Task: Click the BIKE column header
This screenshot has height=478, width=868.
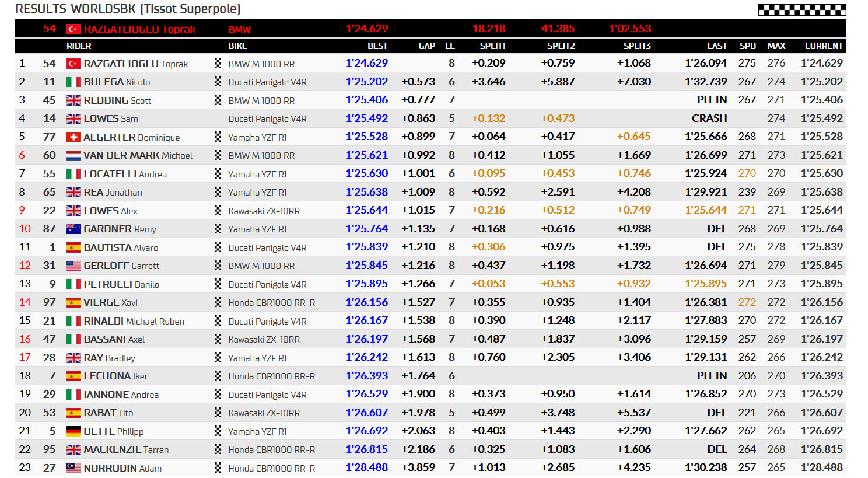Action: (237, 46)
